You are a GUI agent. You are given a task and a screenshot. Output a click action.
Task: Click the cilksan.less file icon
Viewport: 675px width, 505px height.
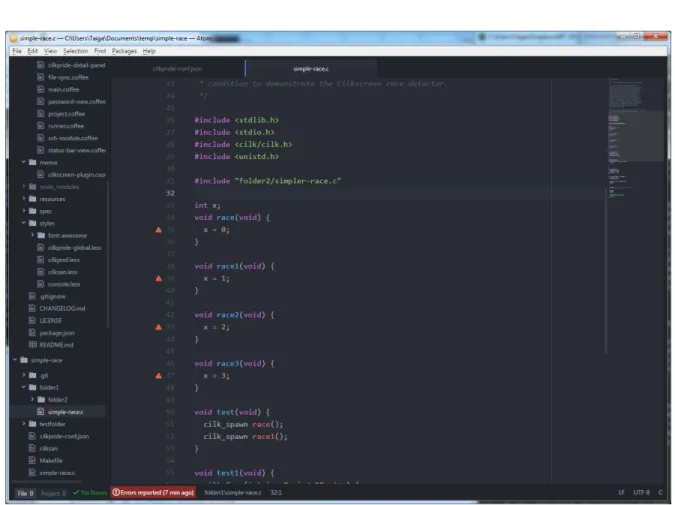(x=40, y=272)
